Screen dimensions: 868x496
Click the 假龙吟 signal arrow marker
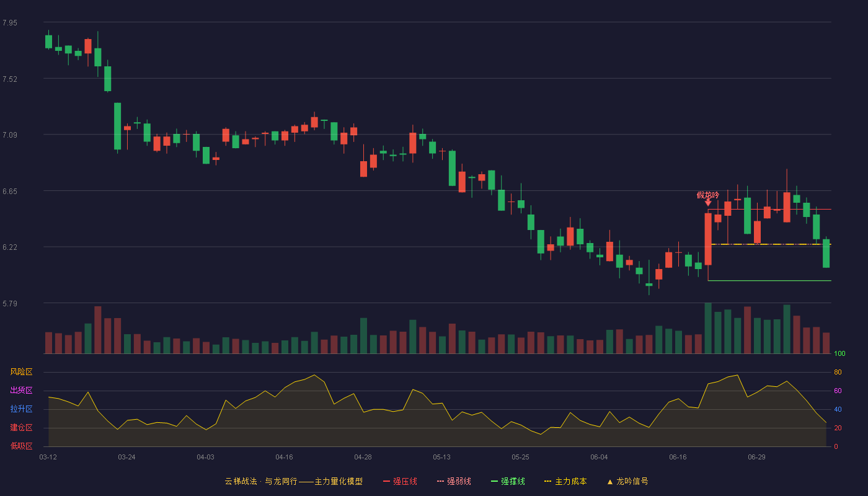(x=708, y=203)
